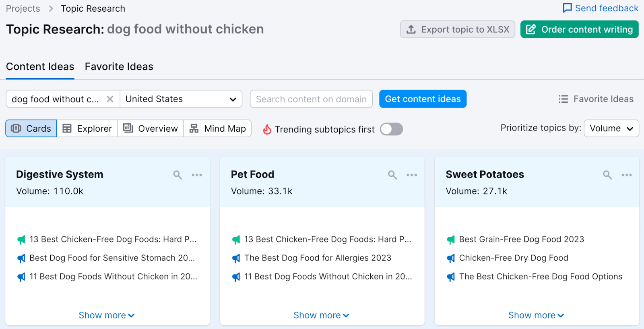Open Favorite Ideas list on the right
The image size is (644, 329).
coord(596,99)
